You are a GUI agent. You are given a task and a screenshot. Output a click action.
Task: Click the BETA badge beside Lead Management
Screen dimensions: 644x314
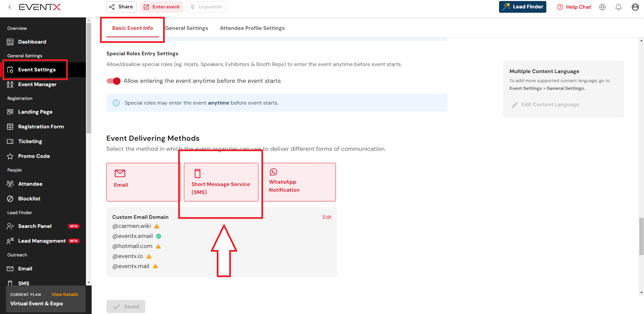74,241
